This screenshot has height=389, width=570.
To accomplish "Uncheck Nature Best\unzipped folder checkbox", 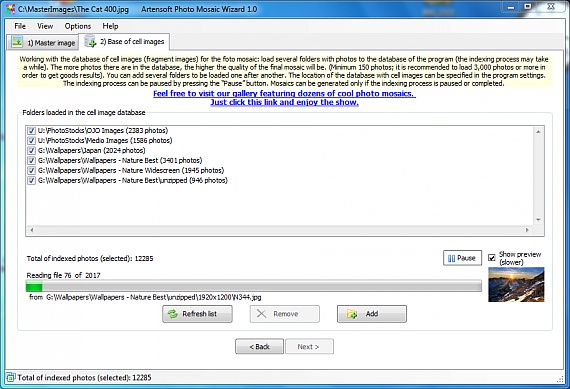I will click(32, 180).
